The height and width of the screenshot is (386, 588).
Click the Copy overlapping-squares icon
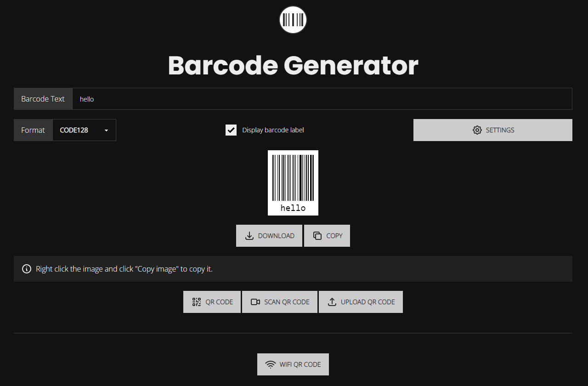coord(317,236)
